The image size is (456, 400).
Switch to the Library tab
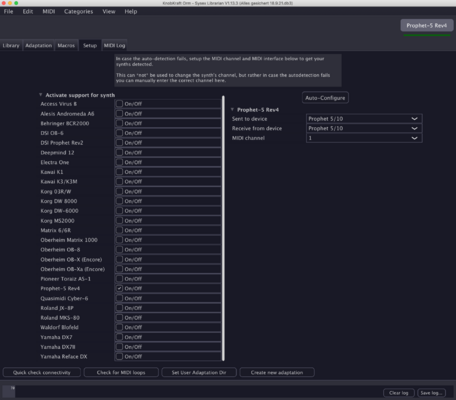coord(11,45)
